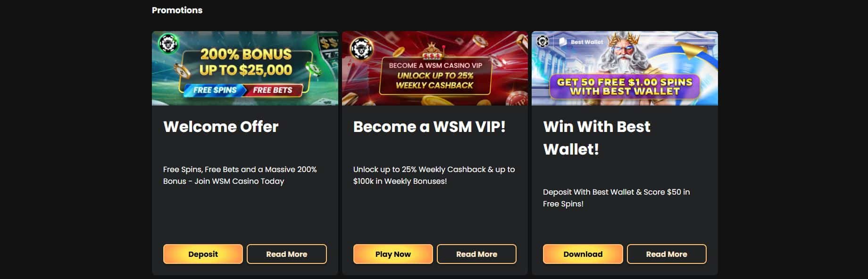This screenshot has width=868, height=279.
Task: Open the 50 Free Spins banner image
Action: pyautogui.click(x=625, y=68)
